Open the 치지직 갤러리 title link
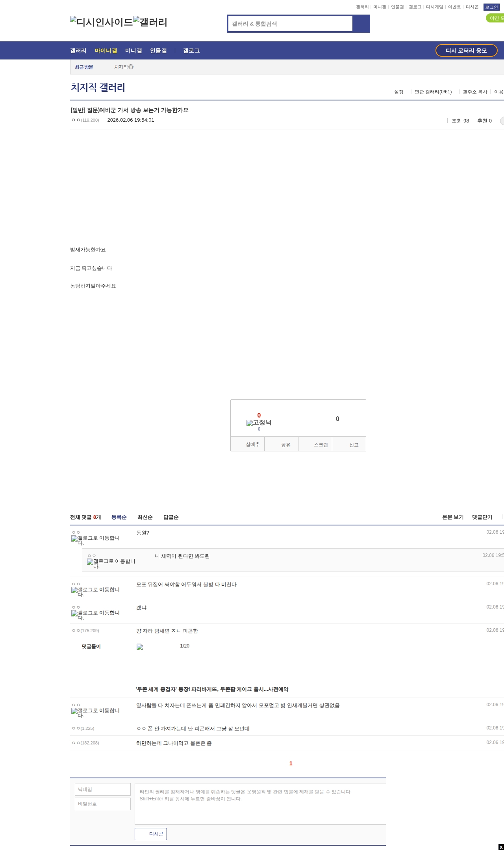 pos(98,87)
